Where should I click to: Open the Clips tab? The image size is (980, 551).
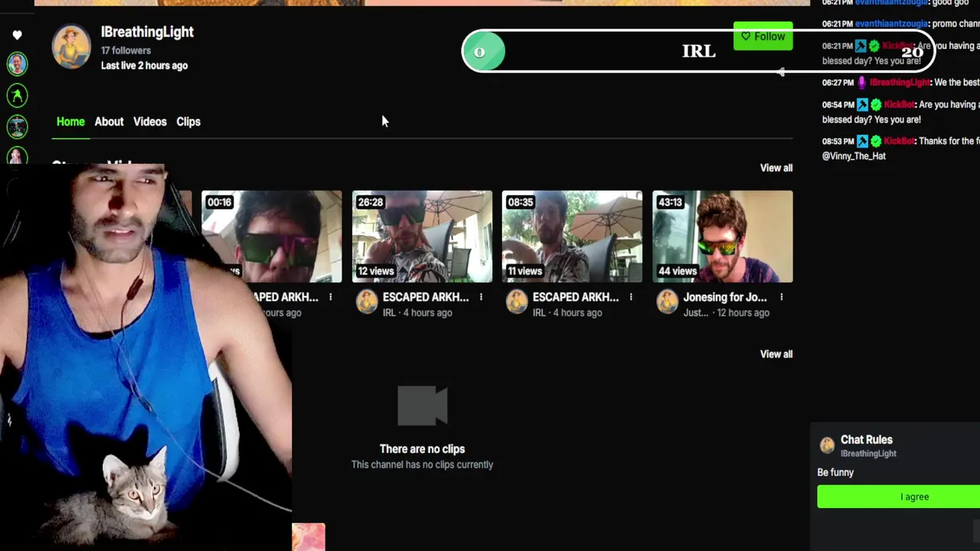188,122
